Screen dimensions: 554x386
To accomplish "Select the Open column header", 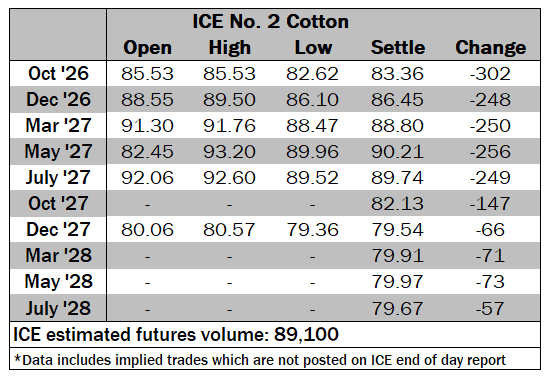I will tap(147, 48).
